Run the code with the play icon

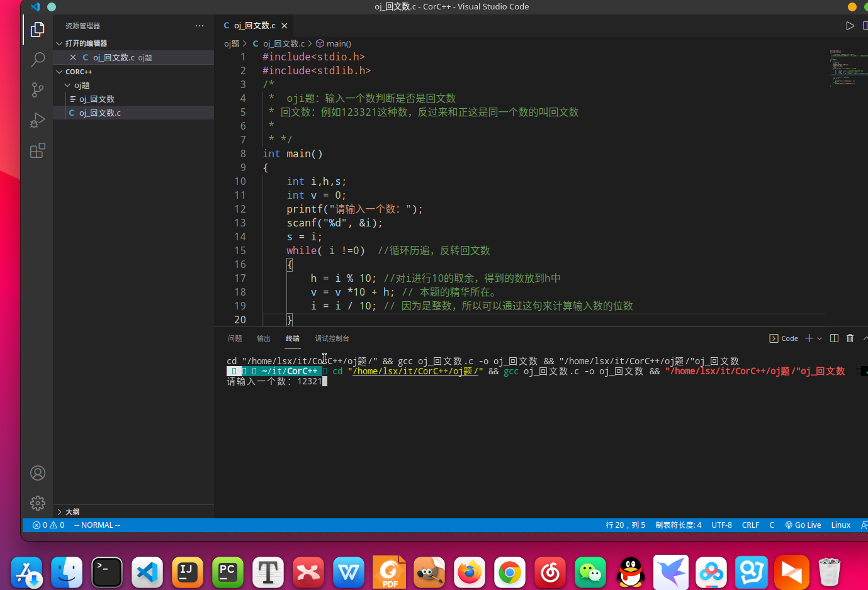pos(850,26)
